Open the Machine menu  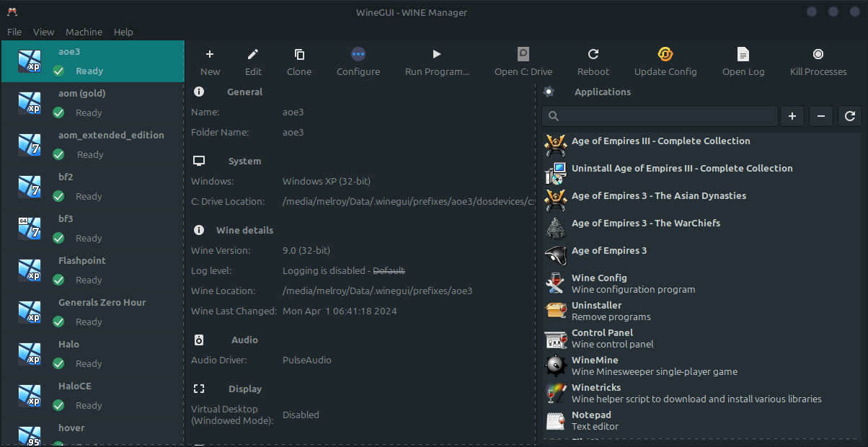pos(84,32)
